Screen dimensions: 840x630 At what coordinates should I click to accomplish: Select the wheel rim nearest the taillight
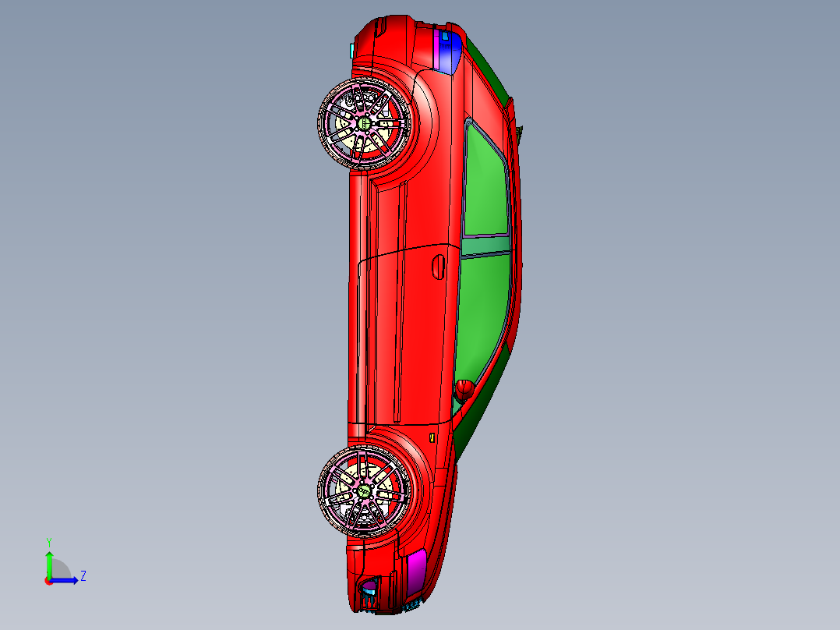point(365,124)
